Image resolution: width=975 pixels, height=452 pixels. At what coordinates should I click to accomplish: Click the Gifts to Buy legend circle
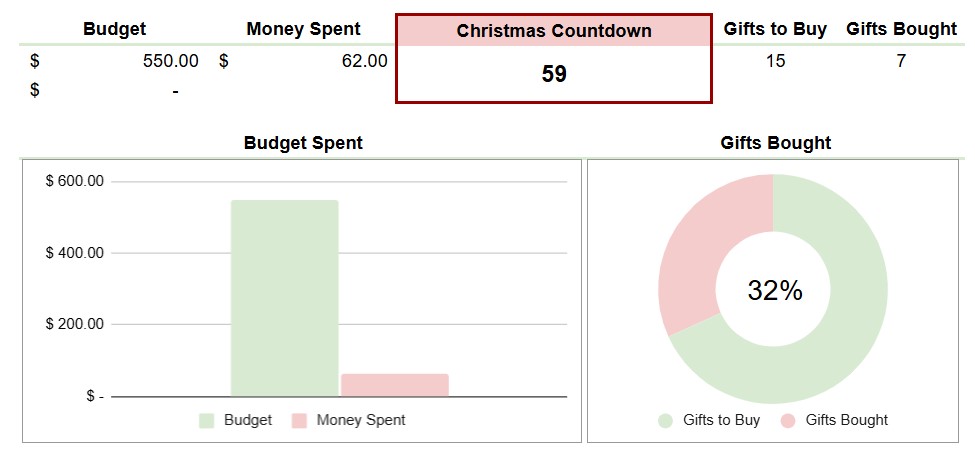coord(666,420)
